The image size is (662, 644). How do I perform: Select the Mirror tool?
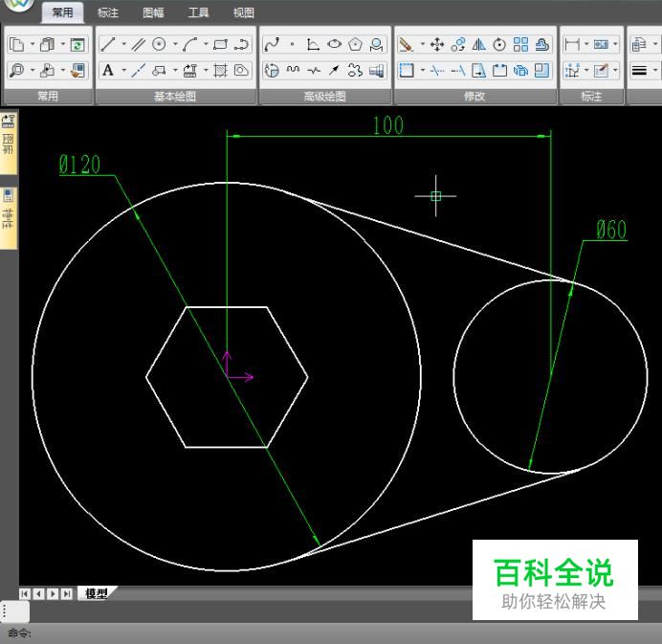[x=478, y=44]
